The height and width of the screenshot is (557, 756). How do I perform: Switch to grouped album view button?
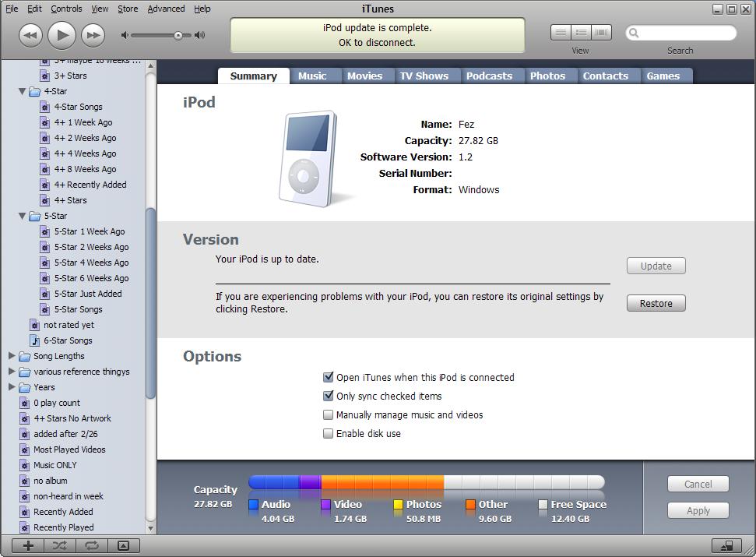(581, 32)
